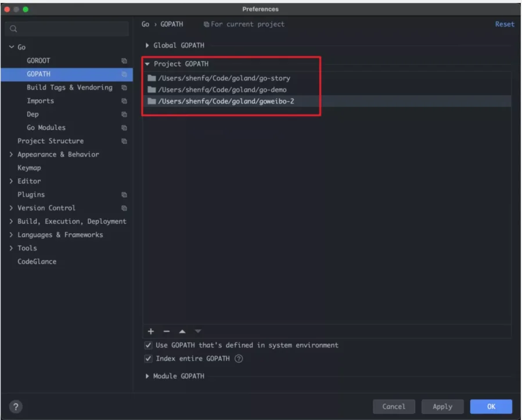Click project-level icon beside Plugins
This screenshot has height=420, width=522.
click(124, 194)
